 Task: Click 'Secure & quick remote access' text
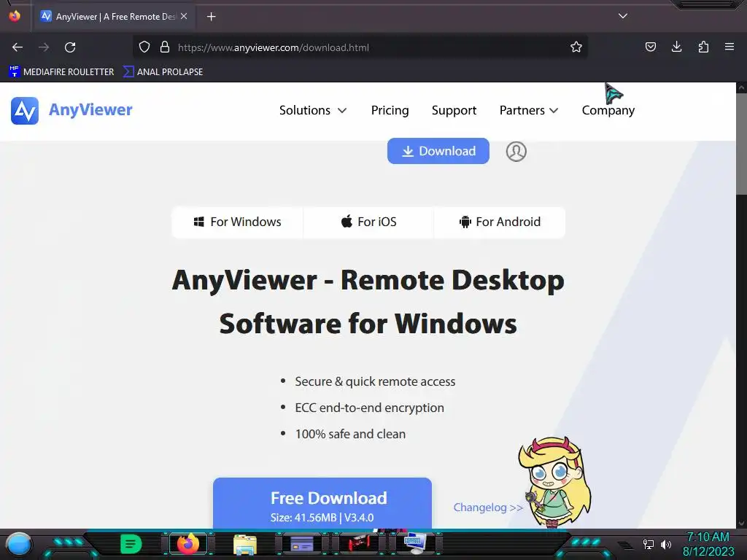(x=375, y=381)
